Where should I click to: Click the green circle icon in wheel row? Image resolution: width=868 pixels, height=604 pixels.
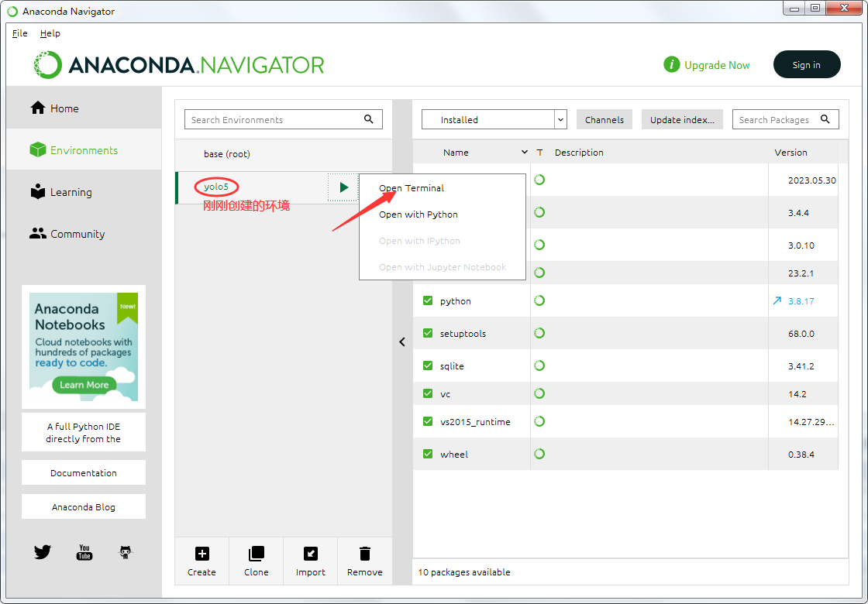[x=539, y=454]
